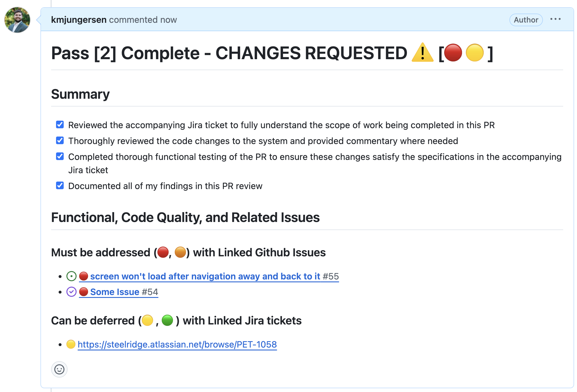Click the yellow circle emoji before the Jira link
The image size is (577, 392).
(71, 344)
